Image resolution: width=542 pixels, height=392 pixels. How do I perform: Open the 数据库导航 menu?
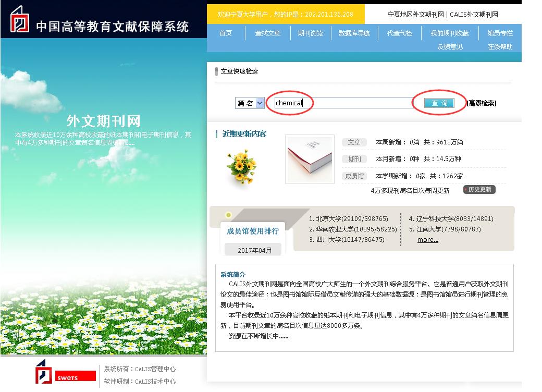click(354, 33)
